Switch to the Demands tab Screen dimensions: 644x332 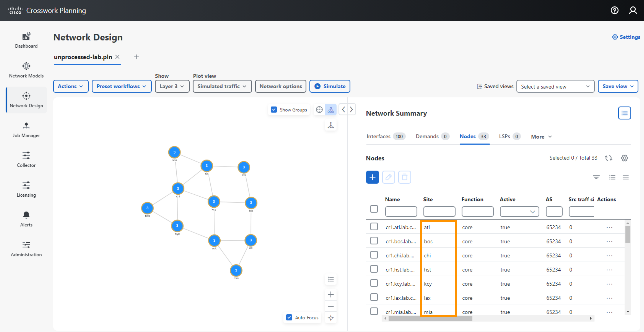point(432,136)
